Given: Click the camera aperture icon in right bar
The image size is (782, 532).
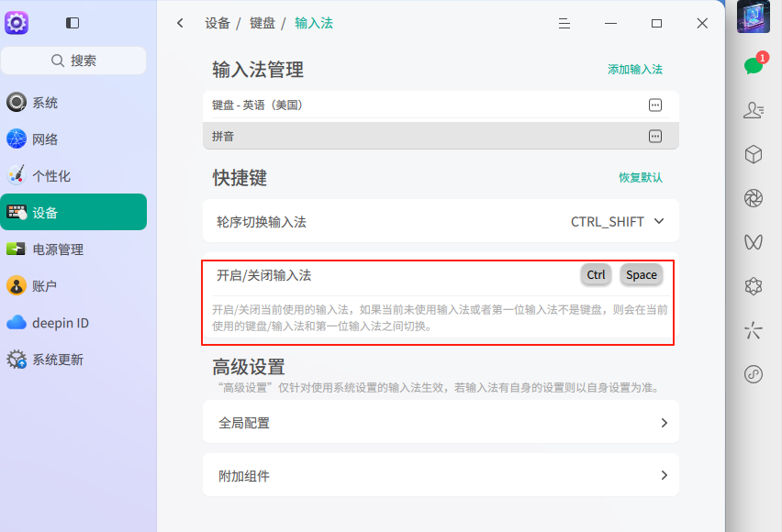Looking at the screenshot, I should [753, 198].
